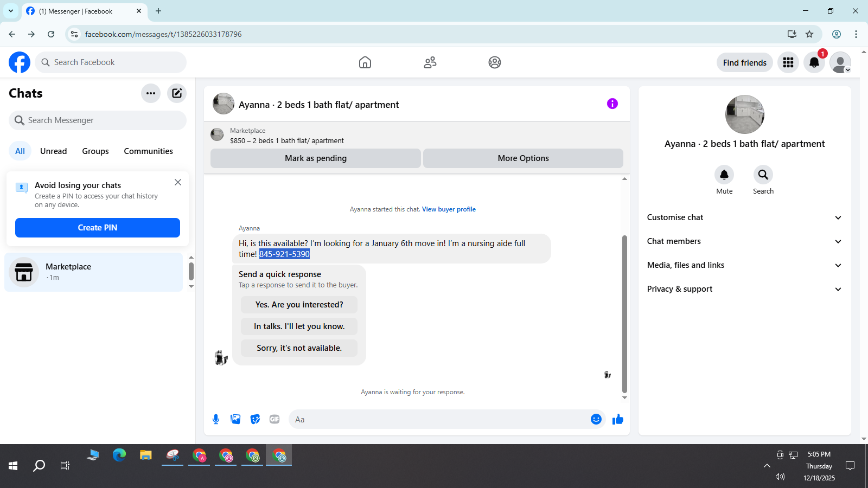Send quick reply 'Sorry, it's not available.'

click(299, 348)
